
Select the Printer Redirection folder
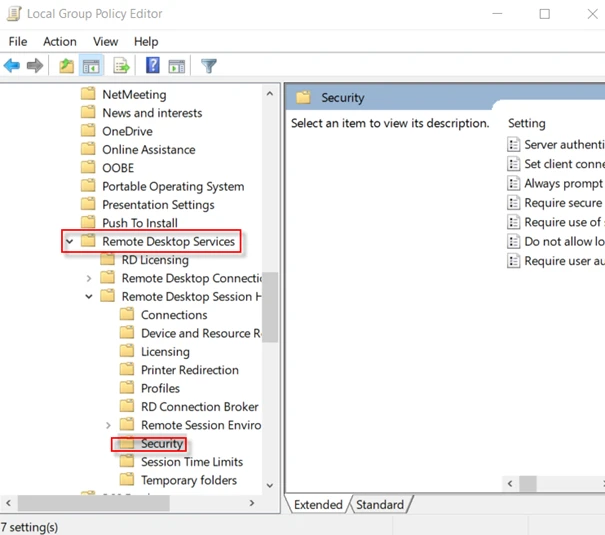click(x=189, y=370)
